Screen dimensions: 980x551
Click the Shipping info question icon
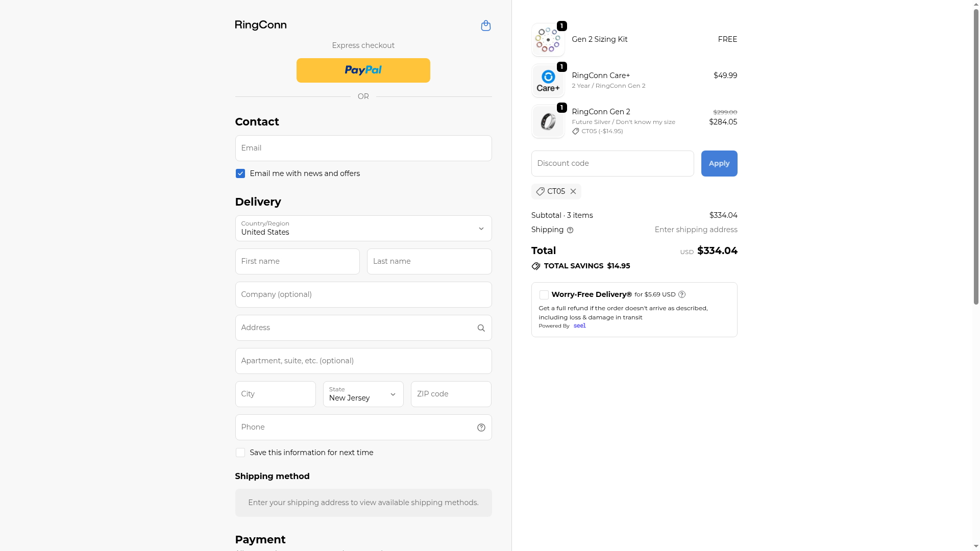570,230
